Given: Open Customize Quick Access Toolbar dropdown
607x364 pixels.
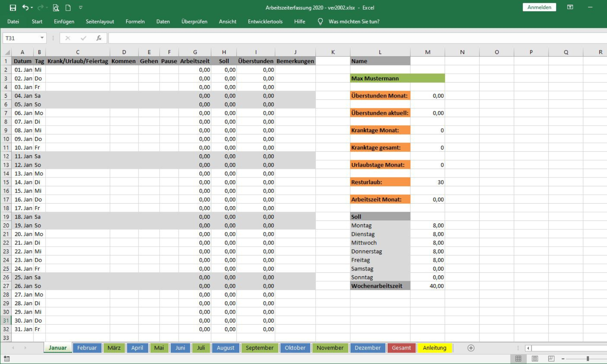Looking at the screenshot, I should click(x=80, y=8).
